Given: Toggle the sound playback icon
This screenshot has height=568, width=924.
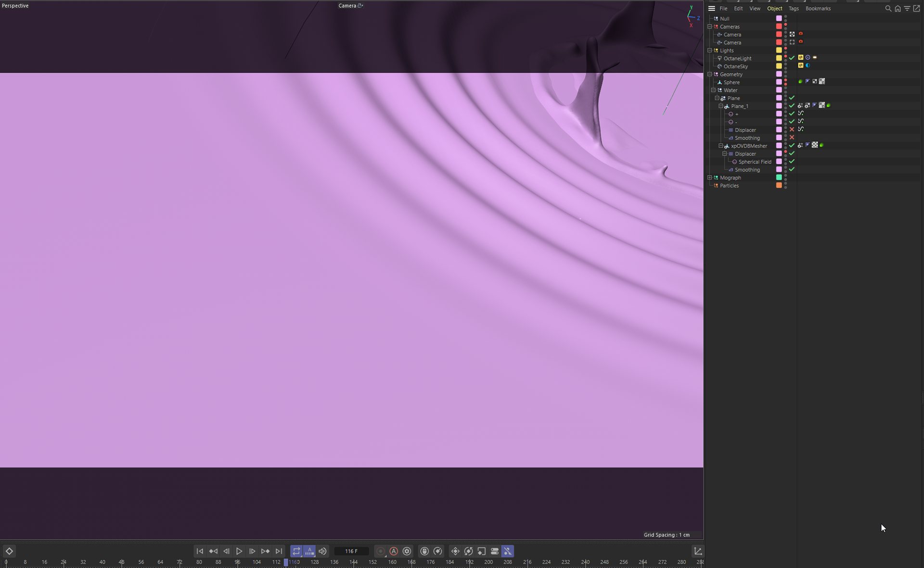Looking at the screenshot, I should pyautogui.click(x=322, y=551).
